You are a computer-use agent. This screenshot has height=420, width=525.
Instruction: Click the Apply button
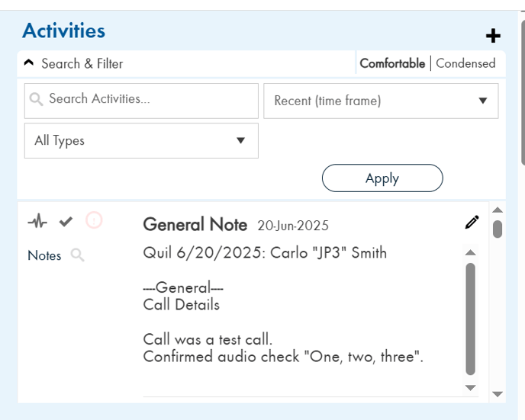click(x=382, y=178)
